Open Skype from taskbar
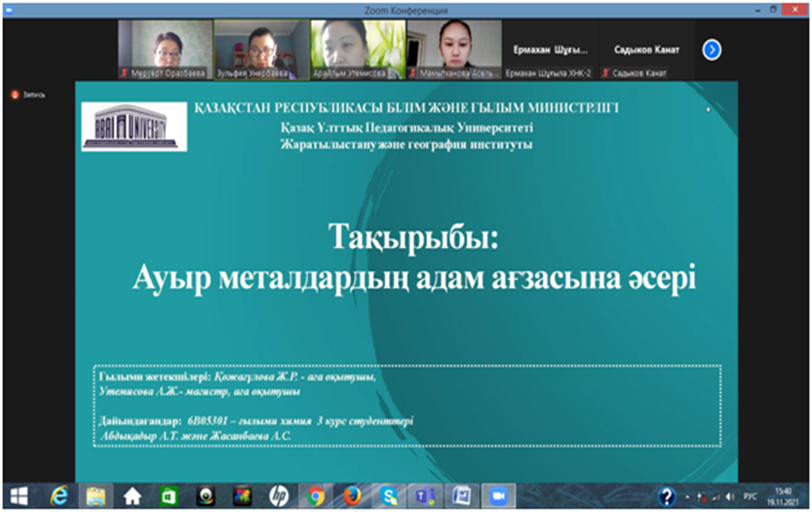812x512 pixels. (x=389, y=495)
